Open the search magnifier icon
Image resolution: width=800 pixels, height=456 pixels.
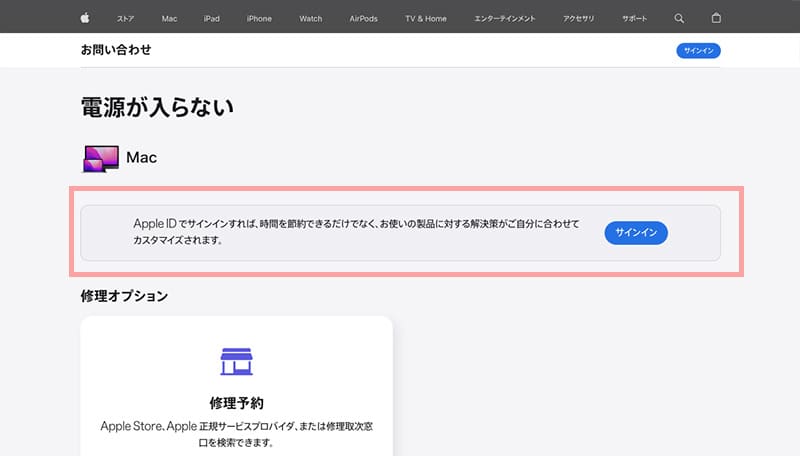(679, 18)
